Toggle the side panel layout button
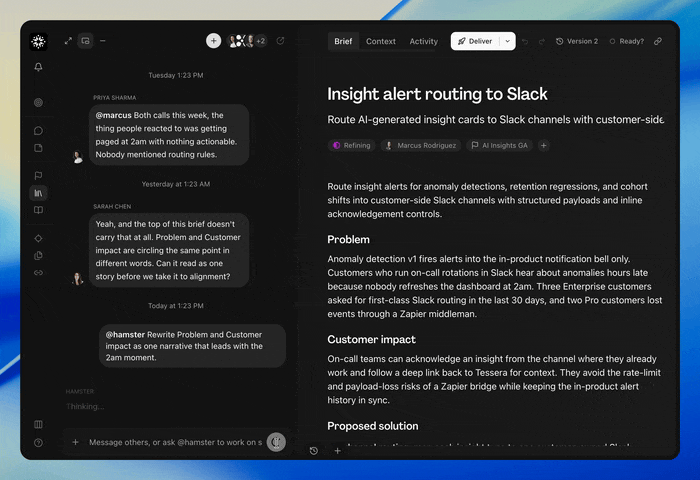 coord(85,41)
